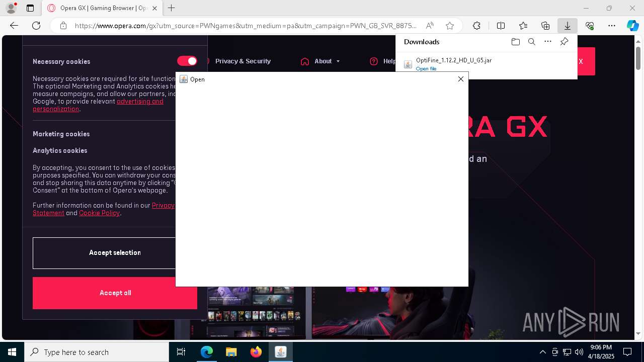Open Task View on taskbar
Image resolution: width=644 pixels, height=362 pixels.
(181, 352)
